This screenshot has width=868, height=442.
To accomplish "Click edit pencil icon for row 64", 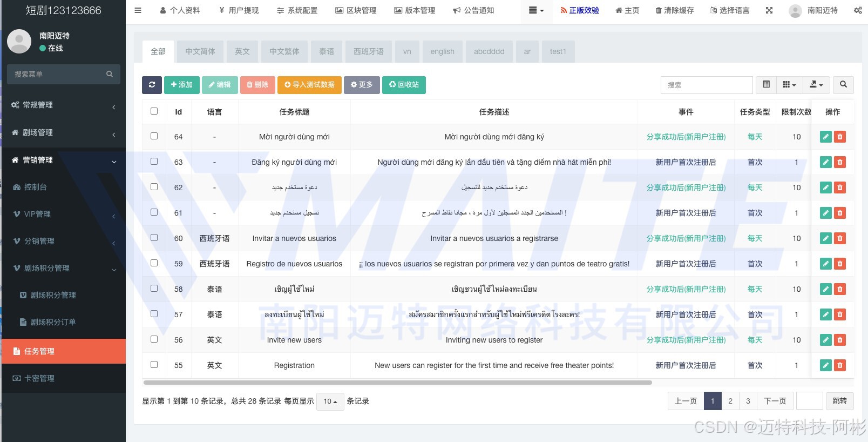I will point(825,137).
